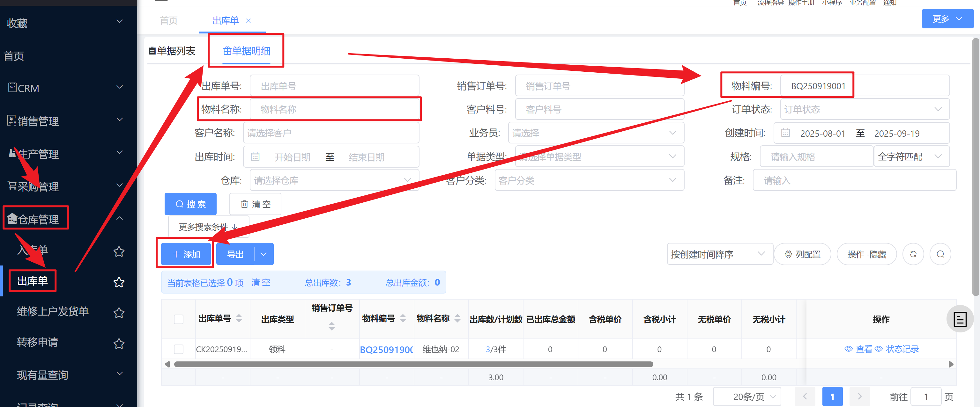Open the 仓库 selection dropdown

(x=334, y=180)
